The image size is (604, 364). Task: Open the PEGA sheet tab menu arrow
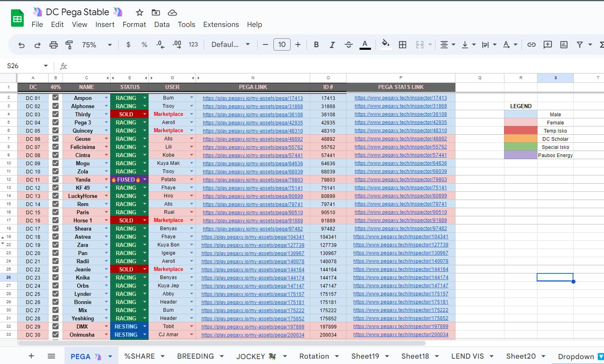point(110,357)
